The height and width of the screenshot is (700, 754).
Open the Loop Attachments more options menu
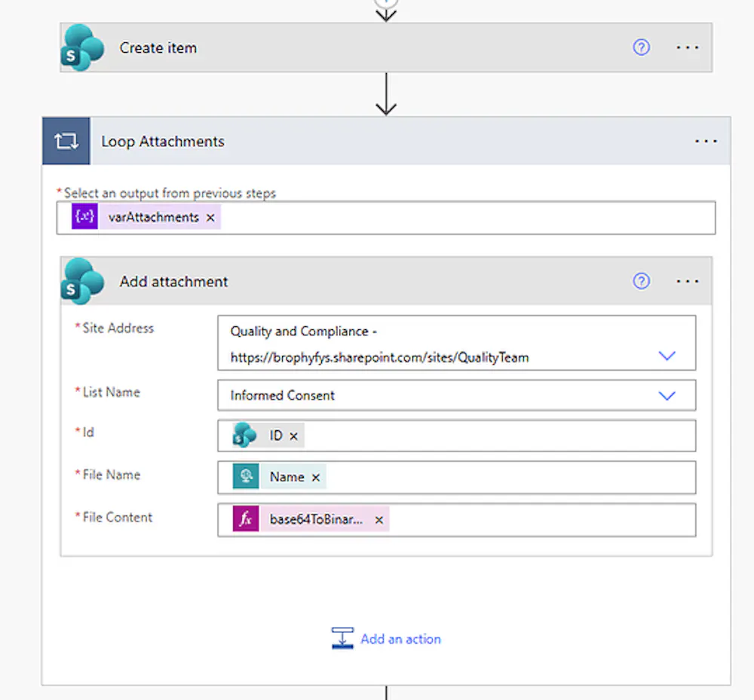click(x=706, y=141)
